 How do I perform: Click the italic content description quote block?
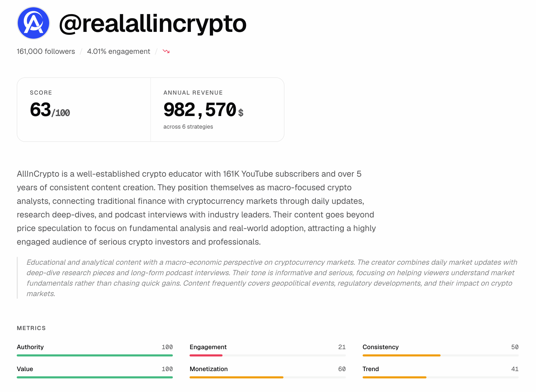click(x=272, y=278)
